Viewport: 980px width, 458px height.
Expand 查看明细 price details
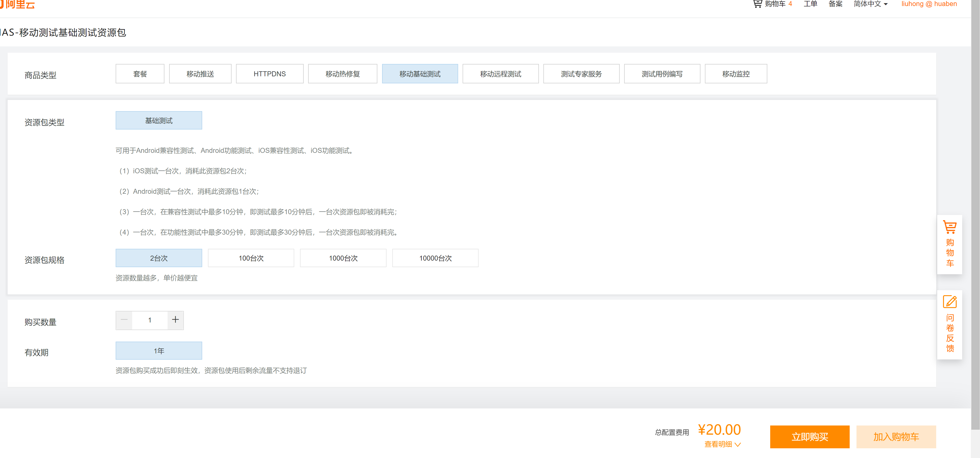tap(722, 444)
